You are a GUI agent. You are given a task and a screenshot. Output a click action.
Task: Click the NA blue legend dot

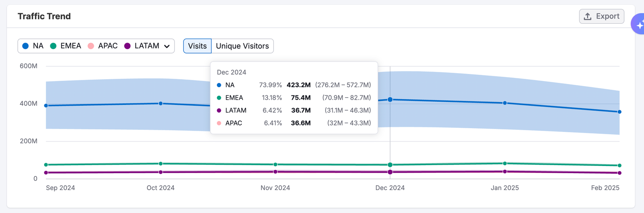click(x=25, y=46)
